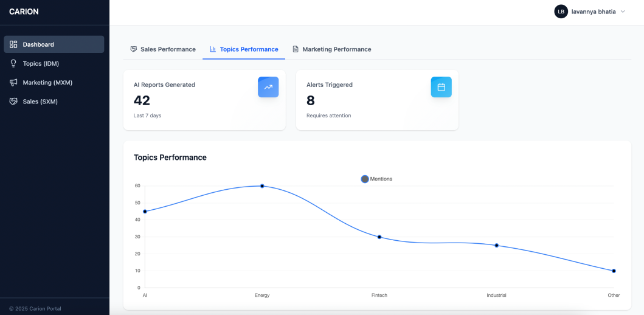Click the CARION logo text
Viewport: 644px width, 315px height.
click(24, 12)
